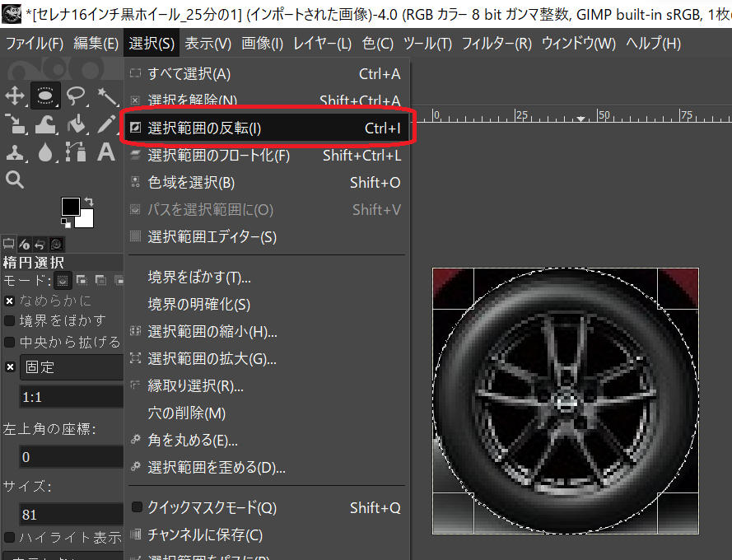Screen dimensions: 732x560
Task: Select the Zoom magnifier tool
Action: pos(15,180)
